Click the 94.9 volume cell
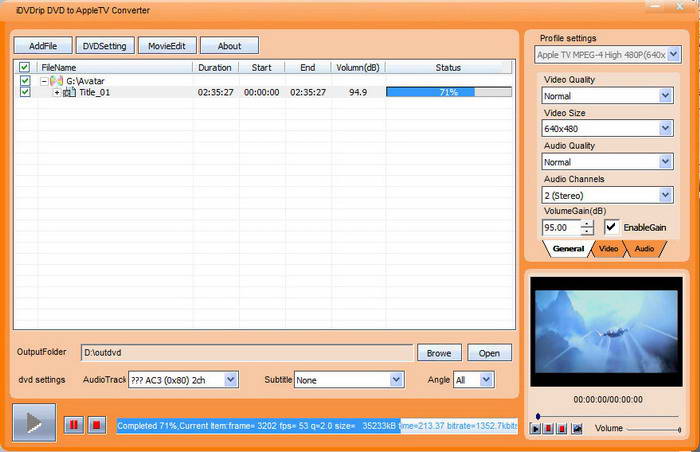 (358, 92)
